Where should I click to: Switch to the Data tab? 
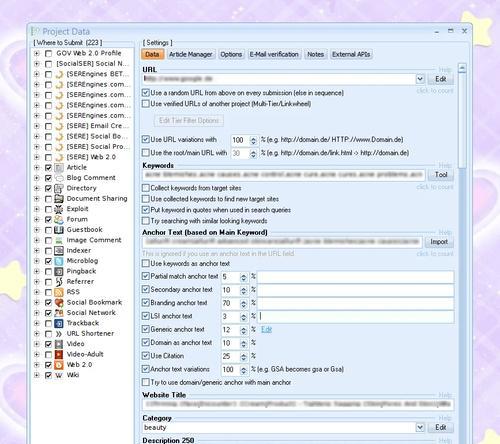click(153, 54)
